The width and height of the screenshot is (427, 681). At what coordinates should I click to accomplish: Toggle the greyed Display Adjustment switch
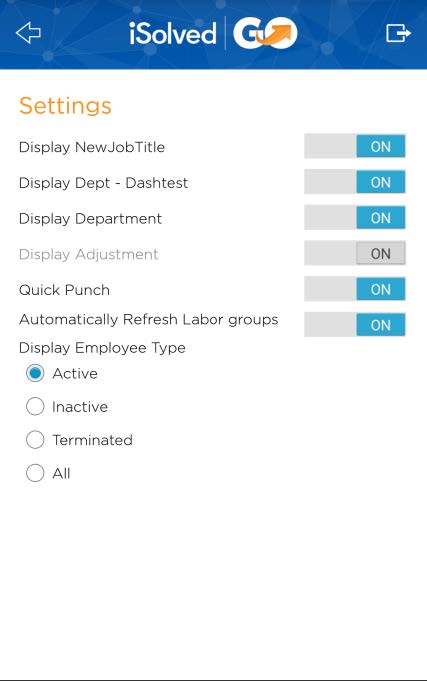click(354, 253)
